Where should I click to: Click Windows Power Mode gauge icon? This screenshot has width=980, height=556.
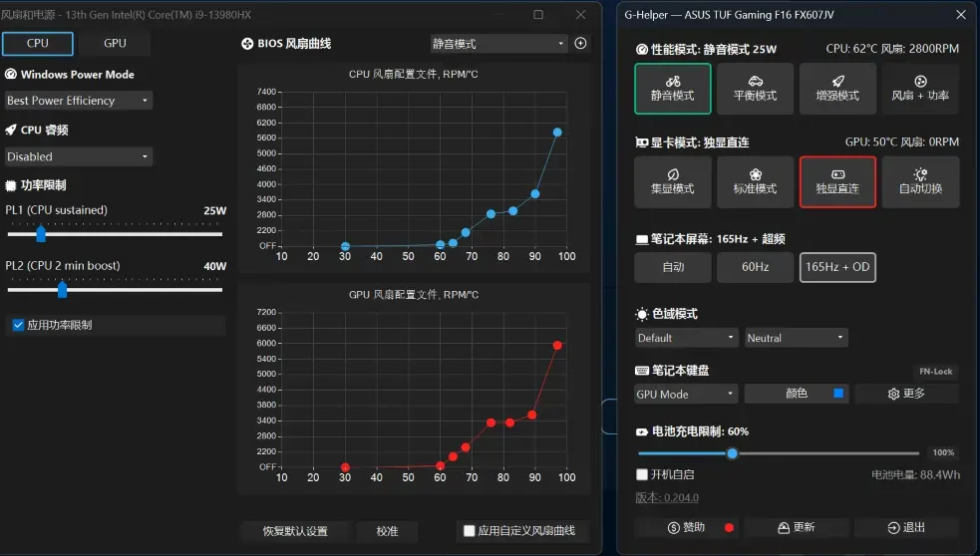11,75
